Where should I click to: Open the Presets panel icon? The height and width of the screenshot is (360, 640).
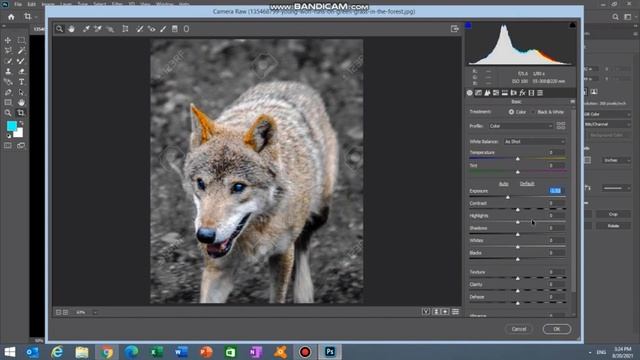click(540, 93)
